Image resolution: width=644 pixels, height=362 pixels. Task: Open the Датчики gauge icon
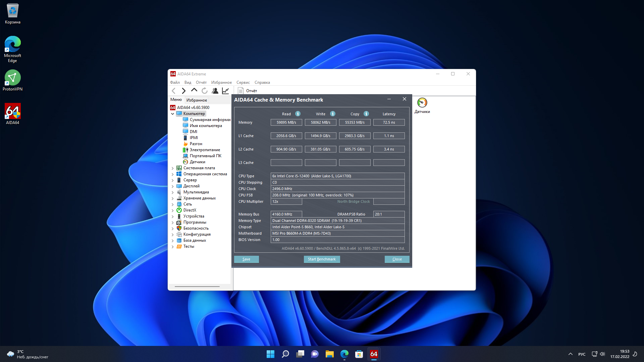click(422, 103)
